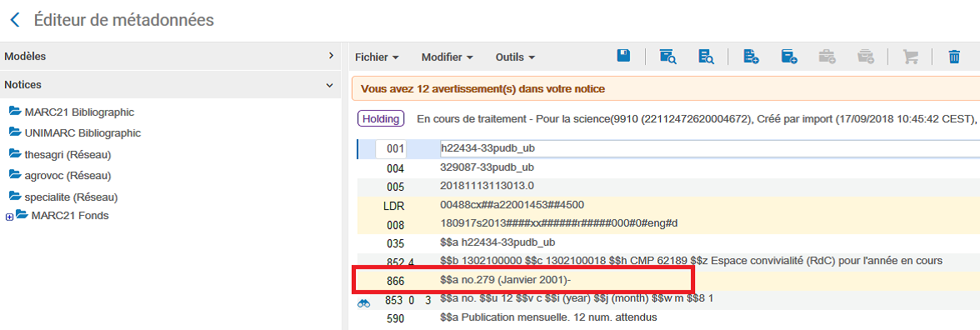This screenshot has height=330, width=980.
Task: Click the UNIMARC Bibliographic folder icon
Action: point(16,132)
